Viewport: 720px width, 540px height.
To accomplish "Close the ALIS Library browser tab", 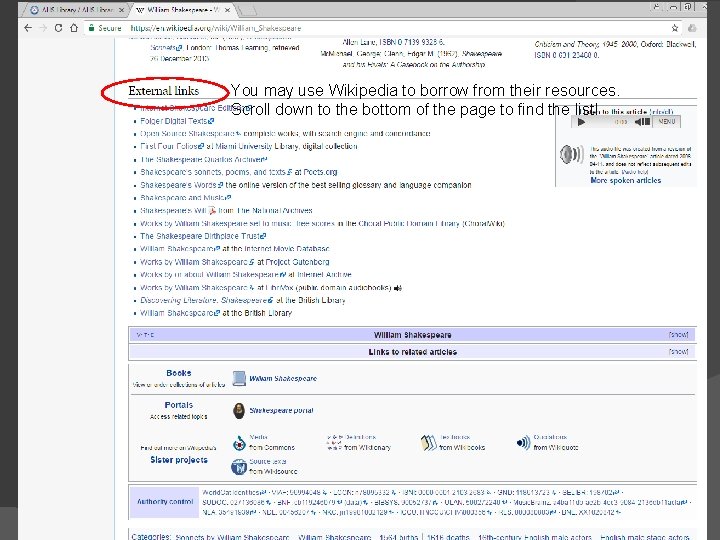I will coord(121,10).
